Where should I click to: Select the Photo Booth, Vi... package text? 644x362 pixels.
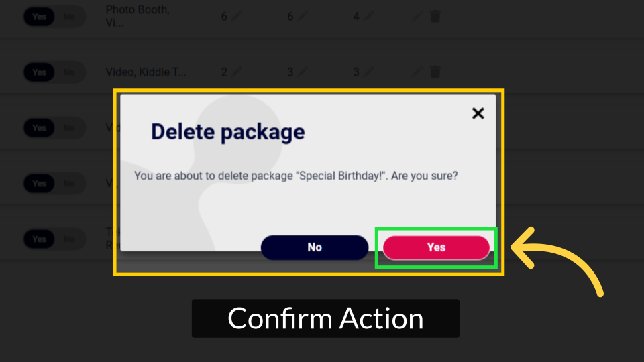138,16
